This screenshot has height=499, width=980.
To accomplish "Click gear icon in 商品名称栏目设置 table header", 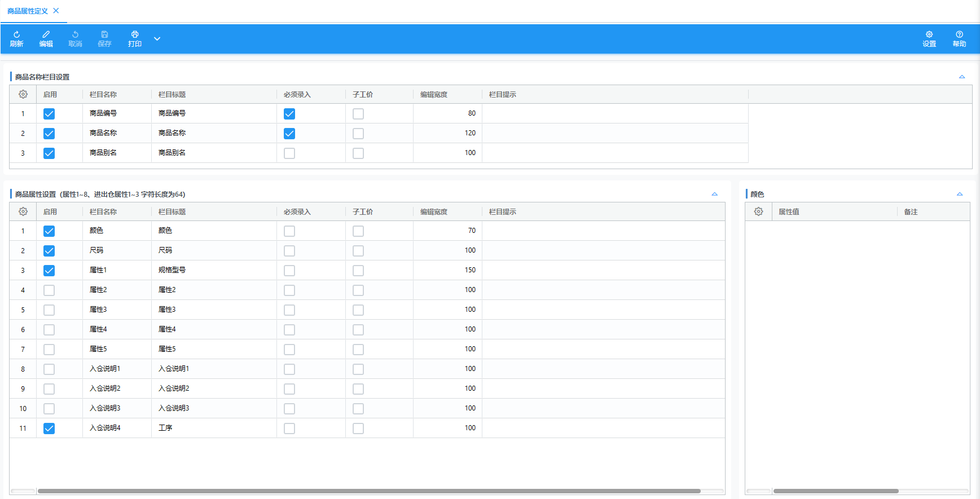I will 23,94.
